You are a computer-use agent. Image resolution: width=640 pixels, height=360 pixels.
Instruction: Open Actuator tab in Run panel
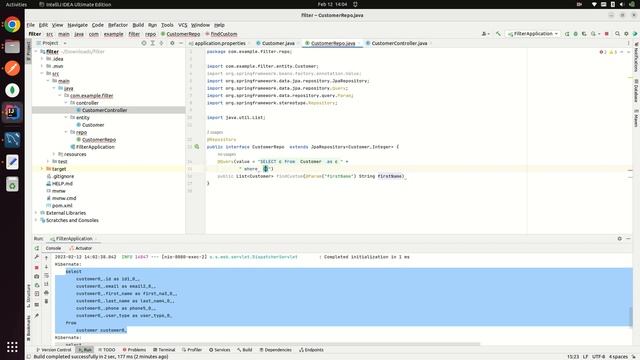[81, 248]
